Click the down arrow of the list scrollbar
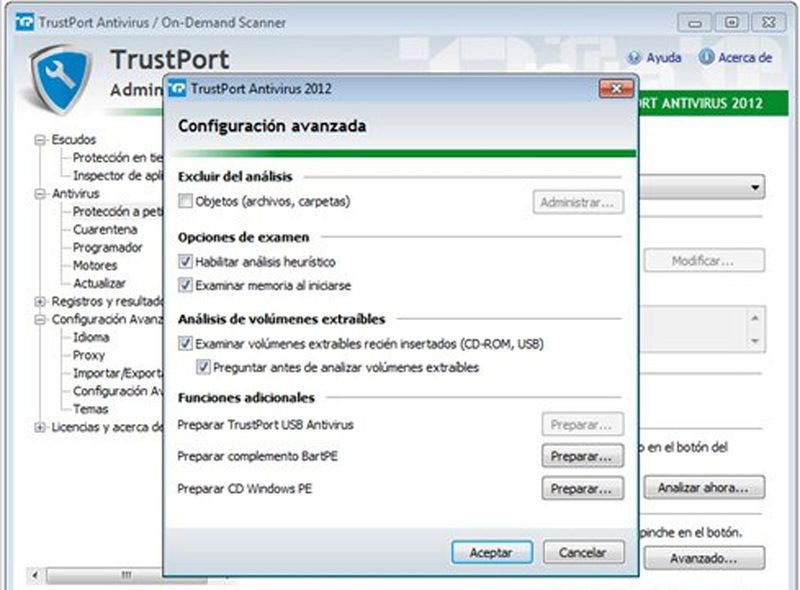Screen dimensions: 800x590 click(755, 341)
